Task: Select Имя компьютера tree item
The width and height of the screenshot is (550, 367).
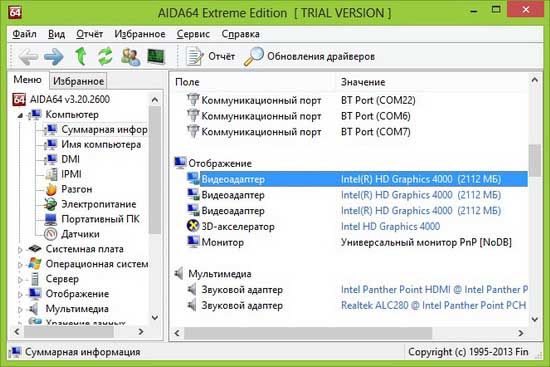Action: click(x=101, y=145)
